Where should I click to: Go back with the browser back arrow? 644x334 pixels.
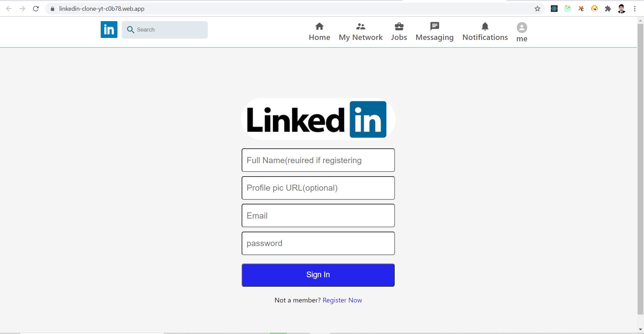9,9
